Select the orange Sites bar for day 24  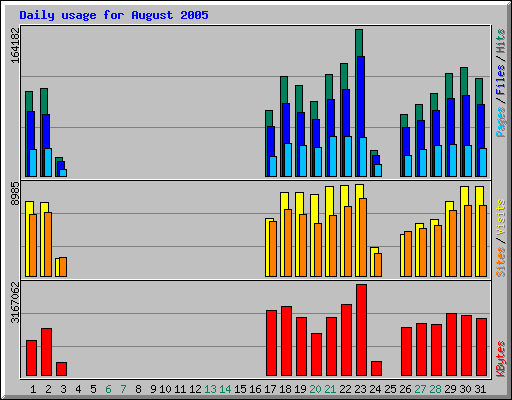378,265
